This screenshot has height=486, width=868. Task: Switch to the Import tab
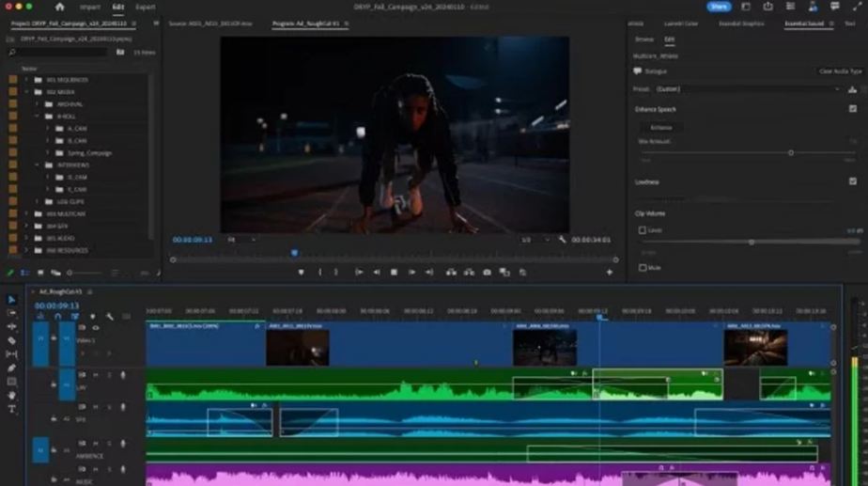(x=89, y=8)
